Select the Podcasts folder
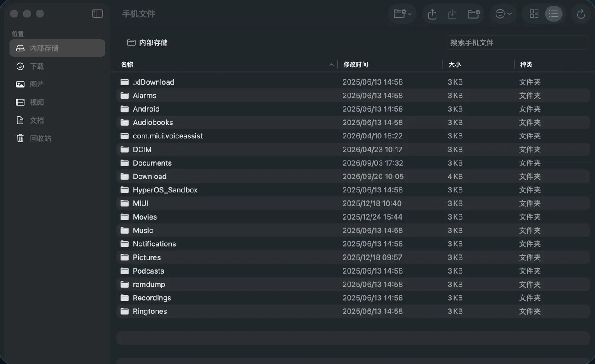595x364 pixels. tap(353, 271)
